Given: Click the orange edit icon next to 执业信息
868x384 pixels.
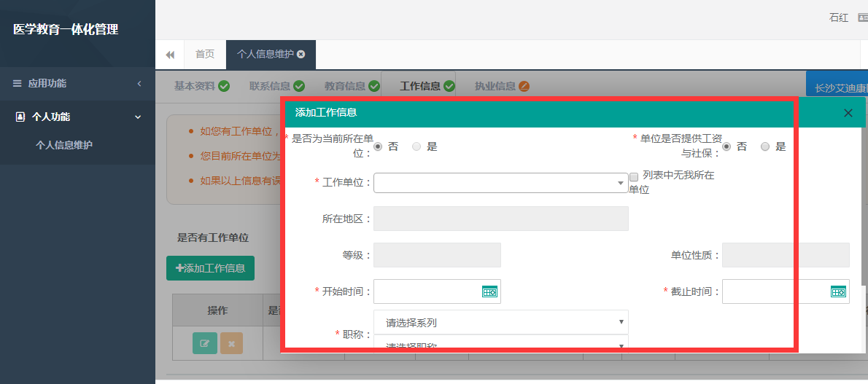Looking at the screenshot, I should [524, 86].
